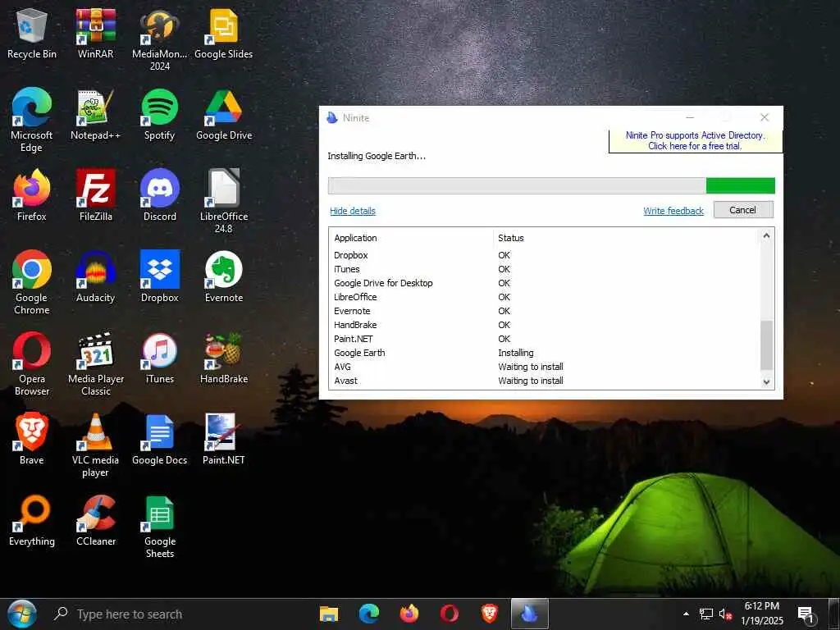The image size is (840, 630).
Task: Select the Media Player Classic desktop icon
Action: 95,364
